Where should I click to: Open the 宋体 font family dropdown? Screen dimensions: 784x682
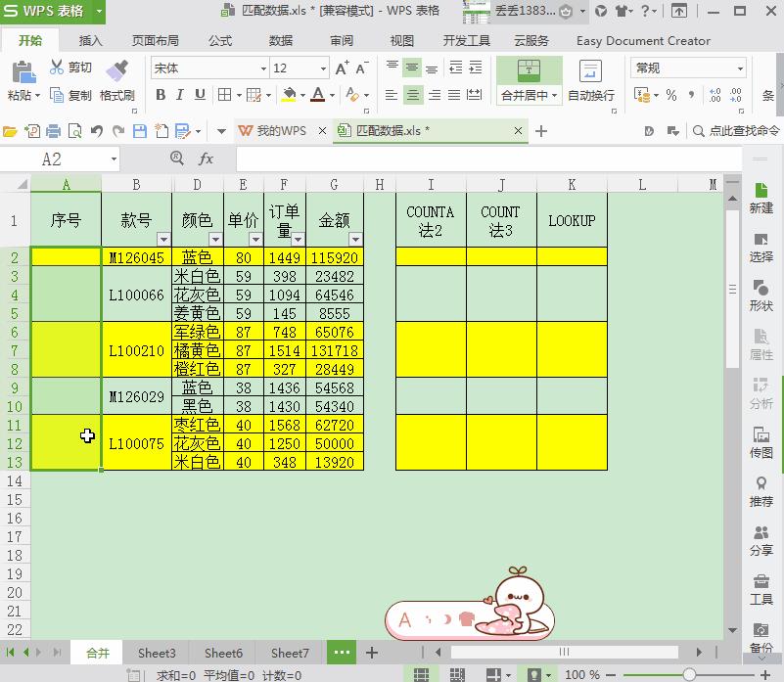(262, 68)
